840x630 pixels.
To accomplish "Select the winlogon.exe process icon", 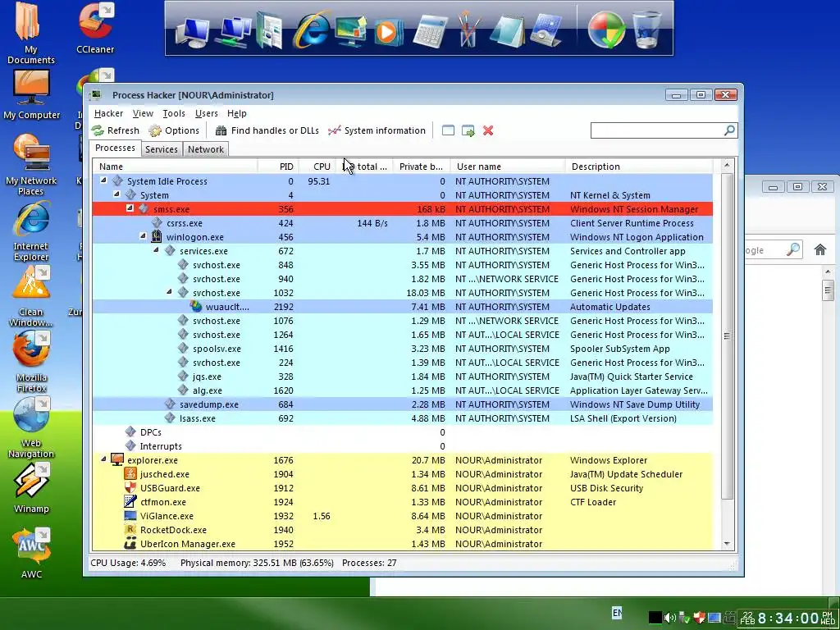I will tap(157, 237).
